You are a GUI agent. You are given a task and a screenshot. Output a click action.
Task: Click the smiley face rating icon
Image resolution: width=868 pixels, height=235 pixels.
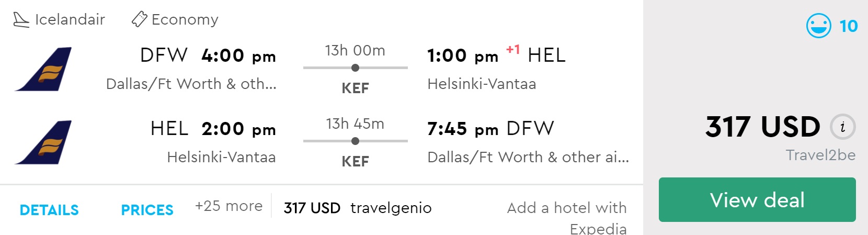818,26
